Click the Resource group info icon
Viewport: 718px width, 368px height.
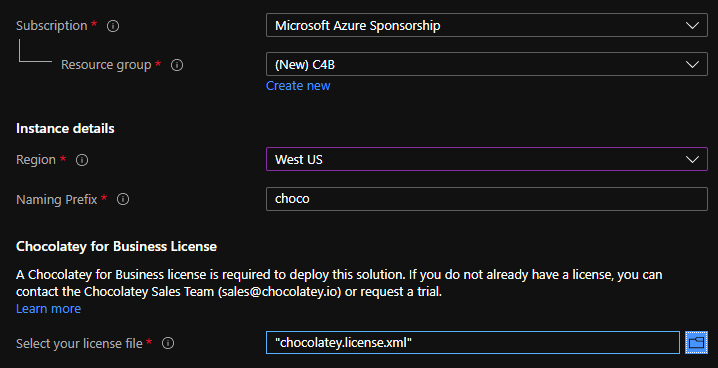coord(177,65)
